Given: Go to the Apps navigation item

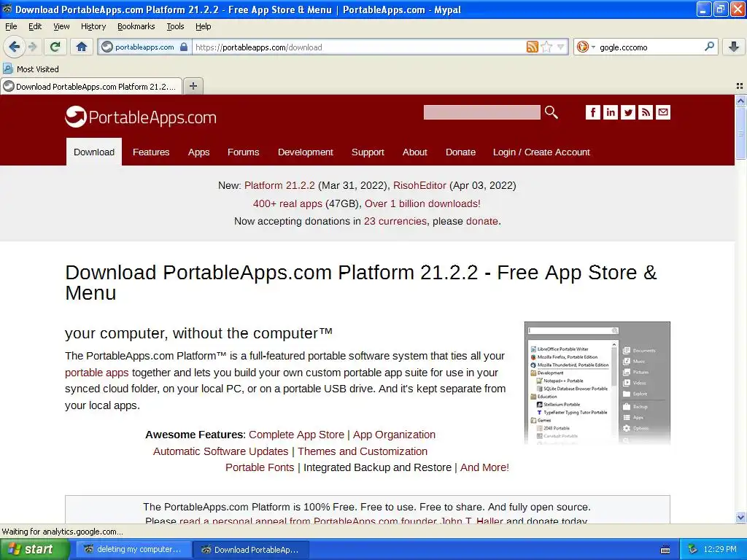Looking at the screenshot, I should (198, 152).
